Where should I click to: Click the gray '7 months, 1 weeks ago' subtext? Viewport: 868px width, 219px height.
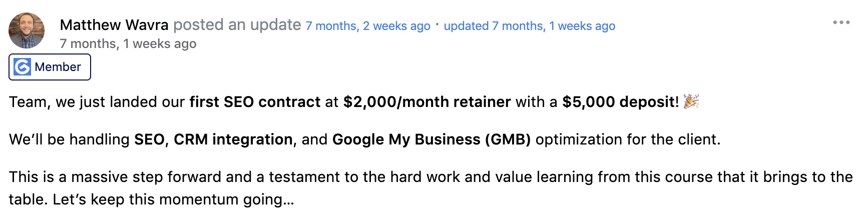pyautogui.click(x=128, y=44)
